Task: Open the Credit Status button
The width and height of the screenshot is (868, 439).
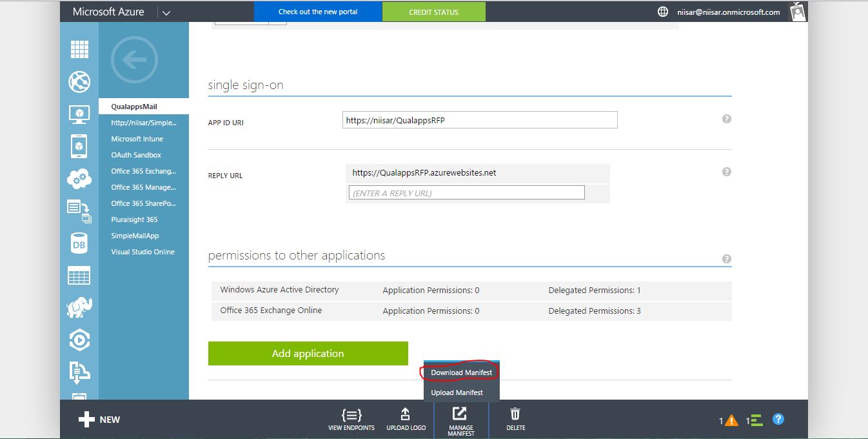Action: tap(434, 12)
